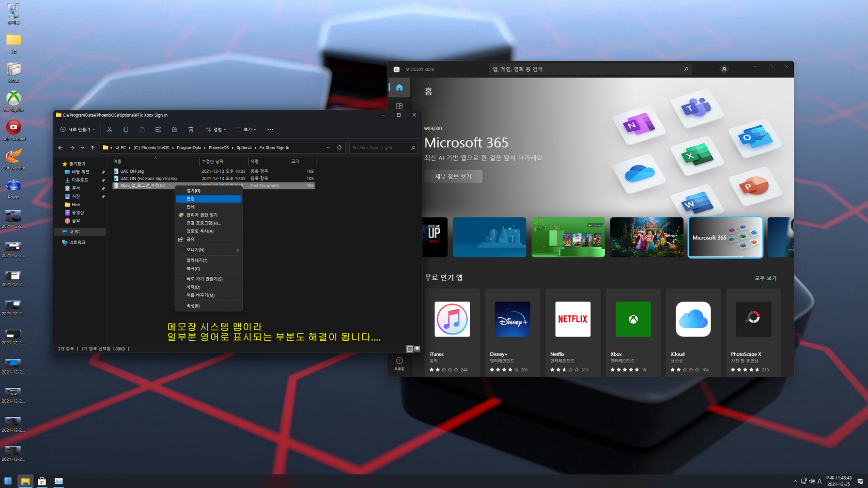The width and height of the screenshot is (868, 488).
Task: Open the Fix Sign In Xbox desktop icon
Action: 14,101
